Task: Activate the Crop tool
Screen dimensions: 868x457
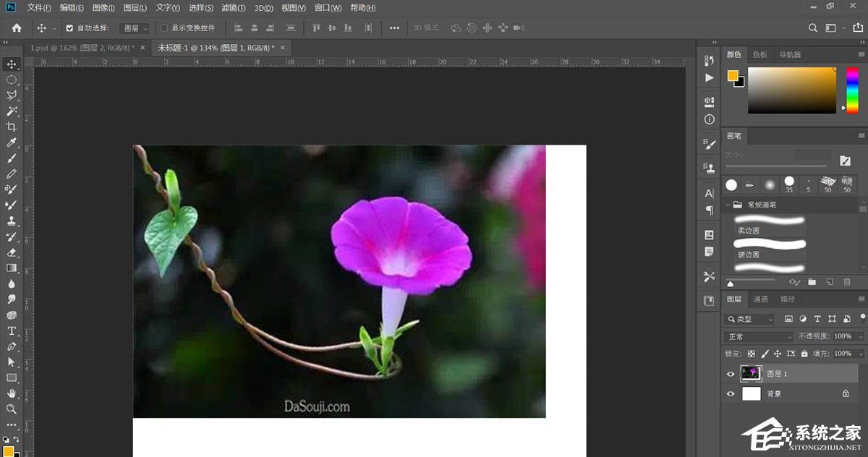Action: click(11, 127)
